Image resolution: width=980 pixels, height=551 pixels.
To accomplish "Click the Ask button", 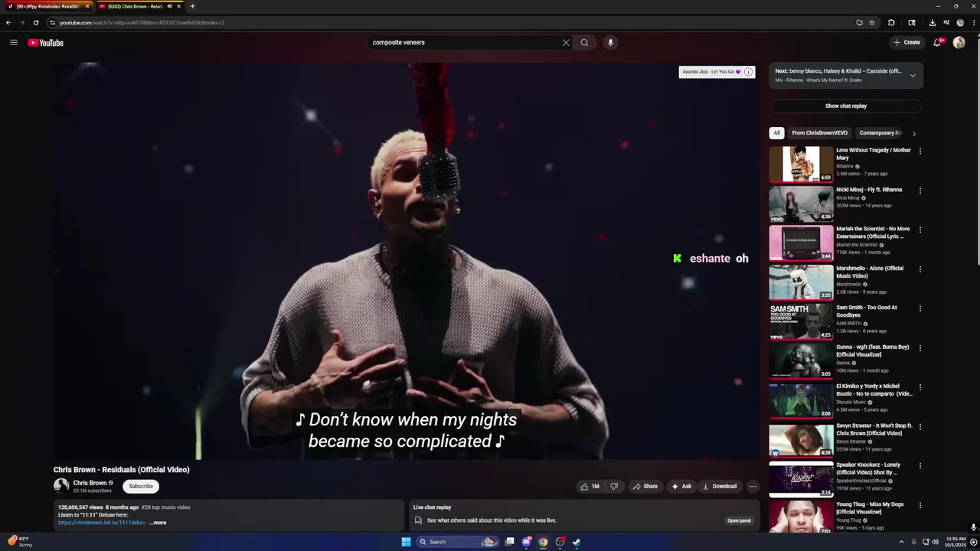I will click(x=681, y=486).
